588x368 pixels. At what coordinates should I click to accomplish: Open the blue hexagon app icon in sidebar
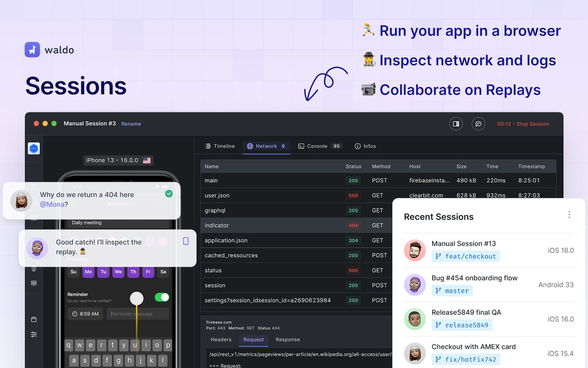coord(34,149)
